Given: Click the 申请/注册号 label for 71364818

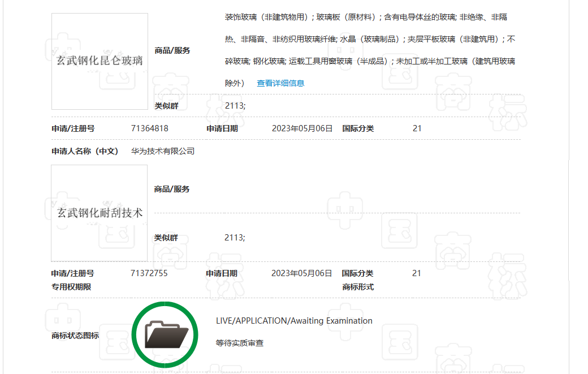Looking at the screenshot, I should 73,128.
